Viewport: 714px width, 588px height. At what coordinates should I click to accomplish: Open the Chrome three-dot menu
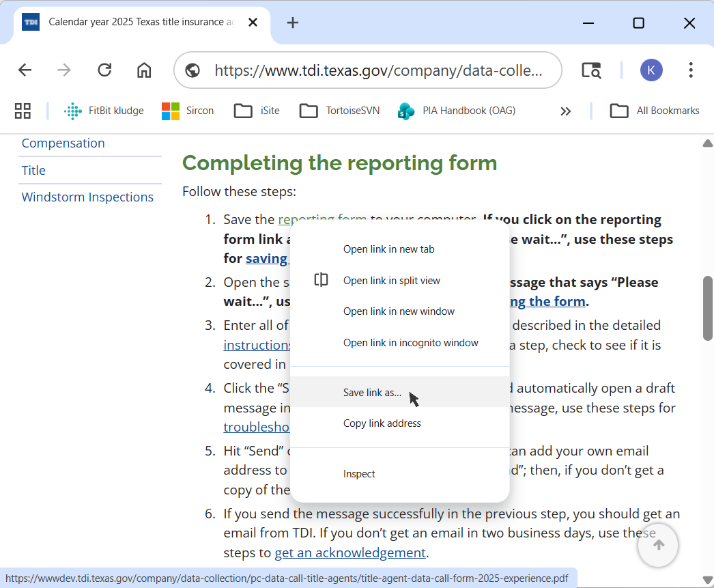tap(691, 70)
